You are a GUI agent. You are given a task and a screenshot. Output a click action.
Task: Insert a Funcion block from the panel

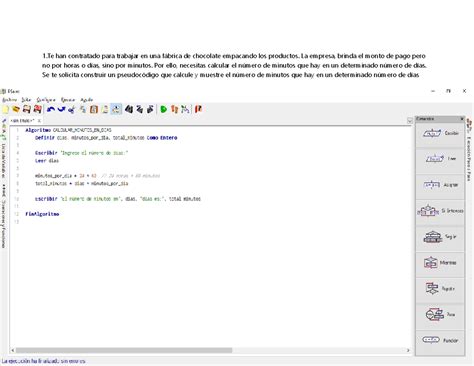pos(440,340)
